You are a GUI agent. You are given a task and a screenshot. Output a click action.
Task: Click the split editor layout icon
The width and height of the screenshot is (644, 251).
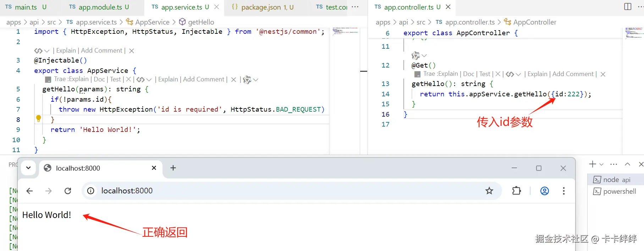pyautogui.click(x=628, y=7)
